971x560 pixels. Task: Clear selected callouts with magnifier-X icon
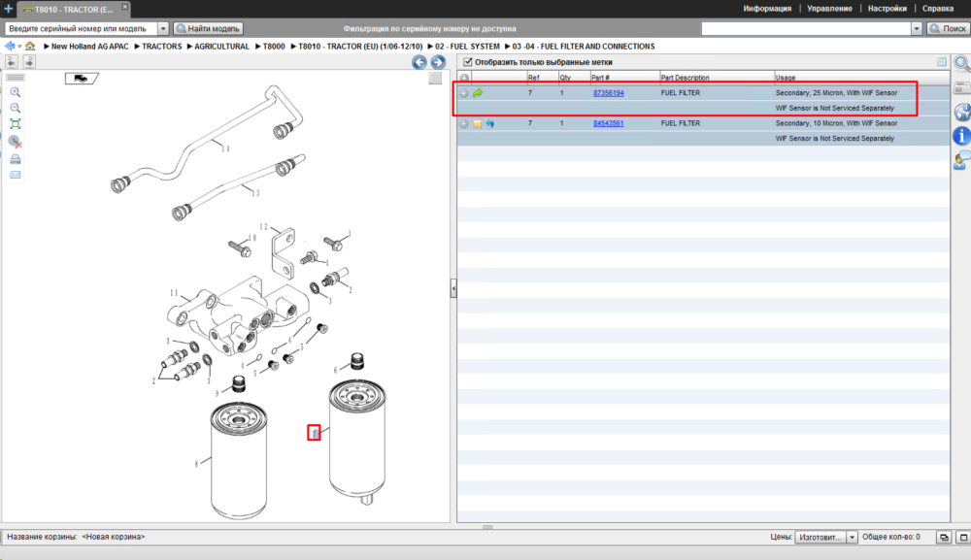[x=16, y=142]
